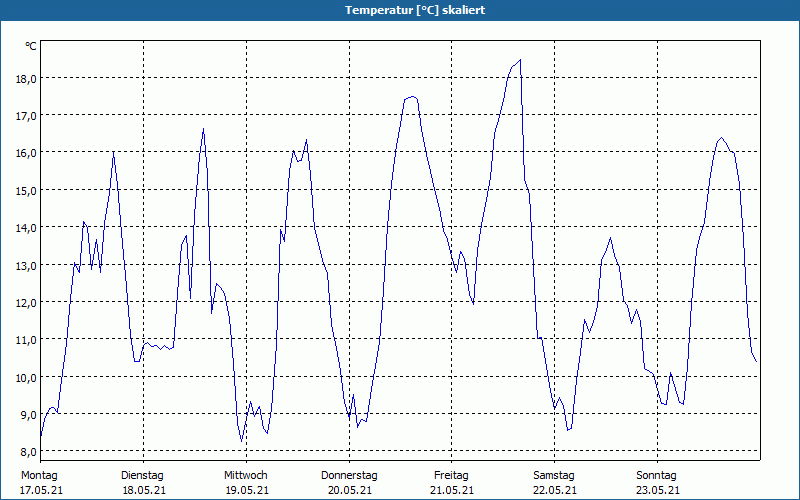This screenshot has height=500, width=800.
Task: Select the Dienstag 18.05.21 date label
Action: [x=143, y=483]
